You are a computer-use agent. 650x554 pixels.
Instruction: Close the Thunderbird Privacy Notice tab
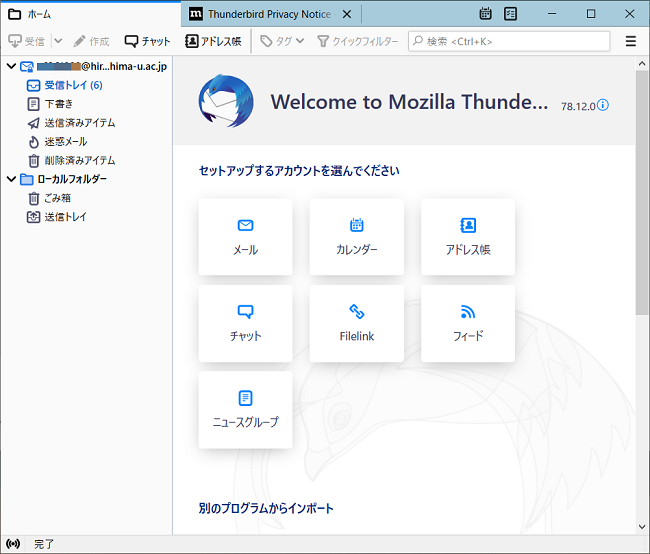click(347, 14)
